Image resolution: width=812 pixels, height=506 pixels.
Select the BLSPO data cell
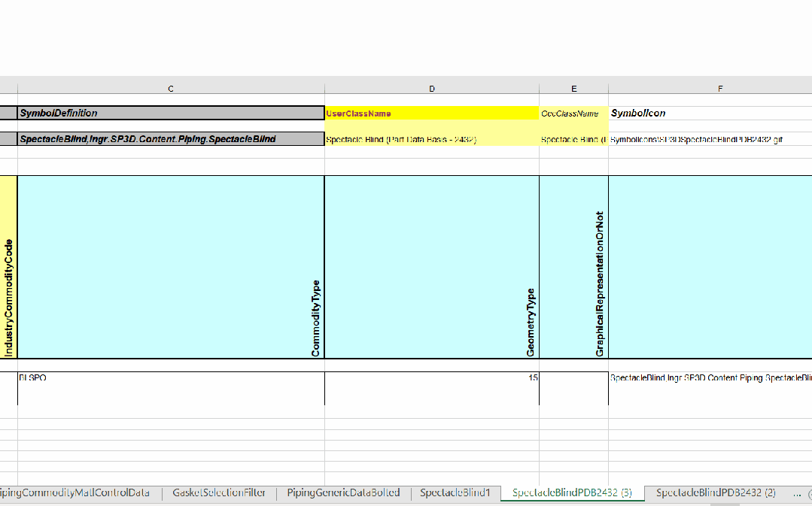(x=171, y=388)
